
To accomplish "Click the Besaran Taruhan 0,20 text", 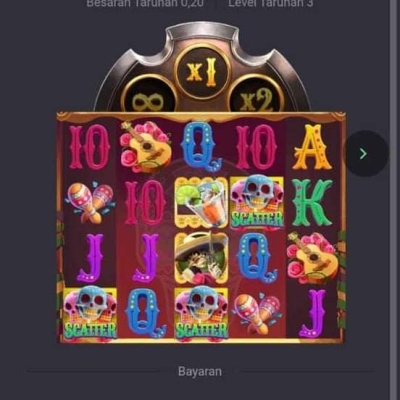I will coord(145,3).
